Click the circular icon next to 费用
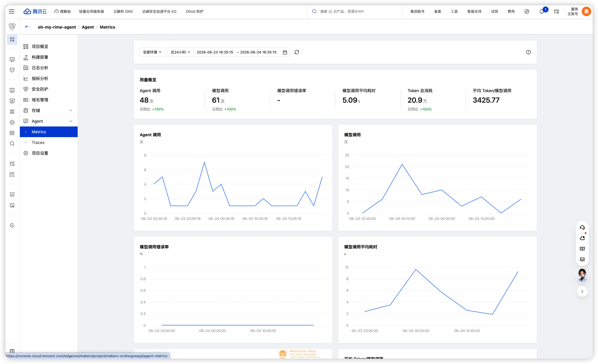The image size is (598, 364). point(527,11)
